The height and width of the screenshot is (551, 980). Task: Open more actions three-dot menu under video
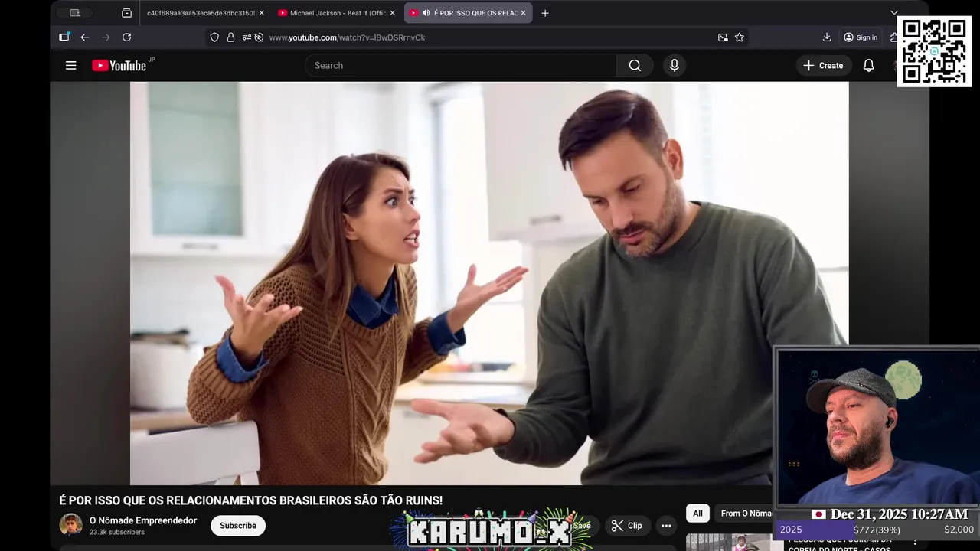click(666, 526)
